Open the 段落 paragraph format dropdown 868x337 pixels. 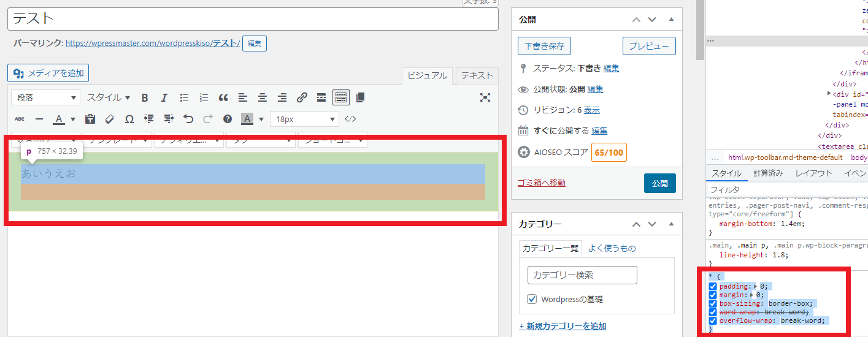coord(45,97)
